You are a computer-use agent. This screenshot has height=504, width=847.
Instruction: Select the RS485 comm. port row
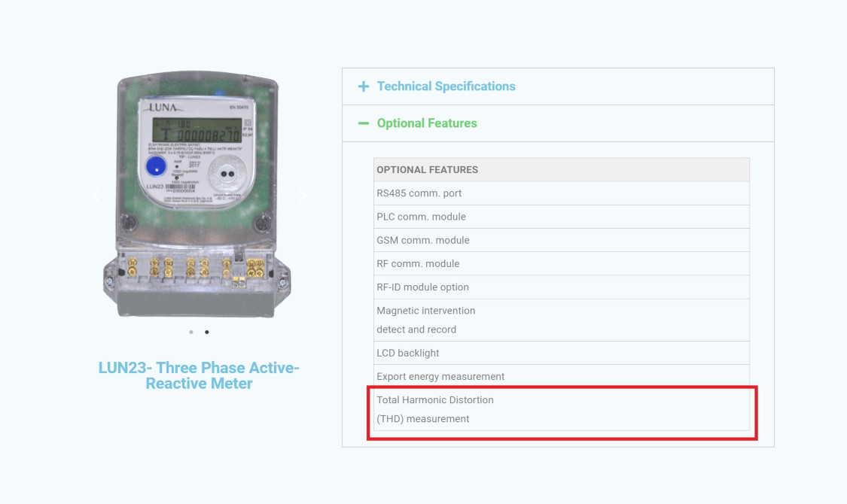(561, 193)
